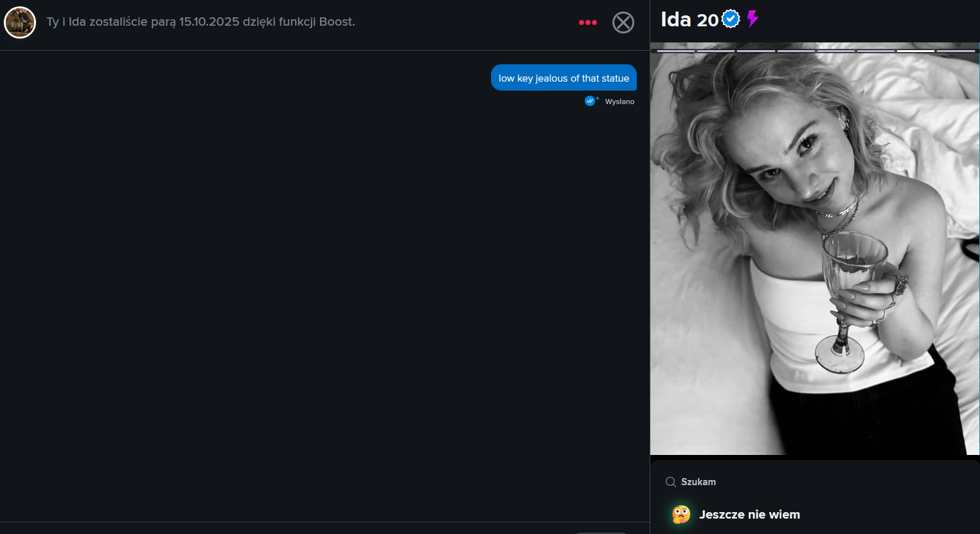Select the fourth photo indicator segment
Image resolution: width=980 pixels, height=534 pixels.
point(796,51)
